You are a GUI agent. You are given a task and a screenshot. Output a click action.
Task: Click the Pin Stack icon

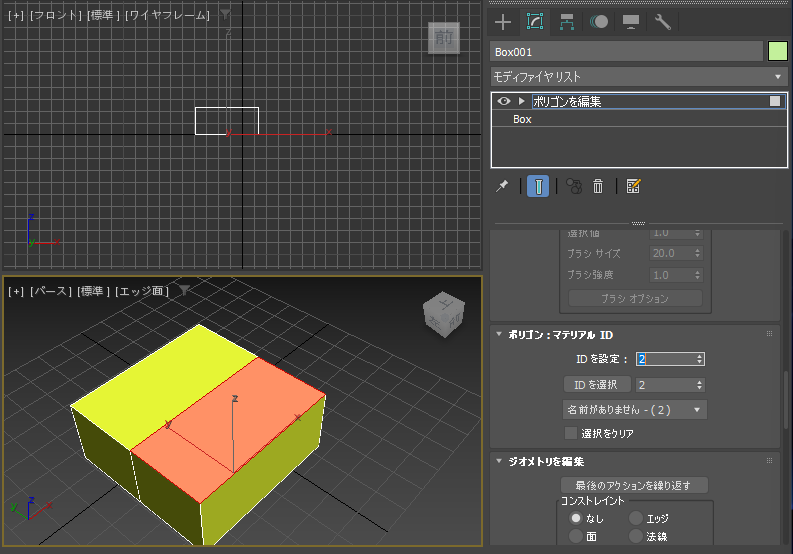click(x=502, y=187)
